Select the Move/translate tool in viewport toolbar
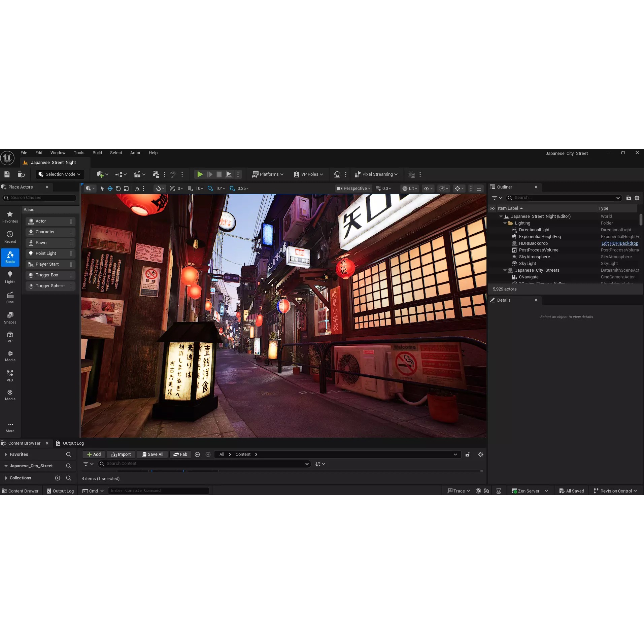 coord(110,188)
